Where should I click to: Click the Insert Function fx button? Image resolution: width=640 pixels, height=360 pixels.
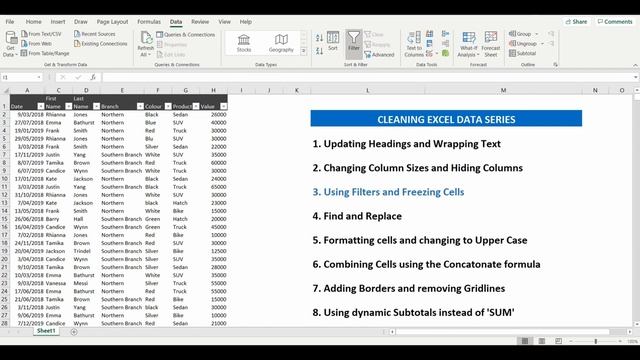point(93,77)
